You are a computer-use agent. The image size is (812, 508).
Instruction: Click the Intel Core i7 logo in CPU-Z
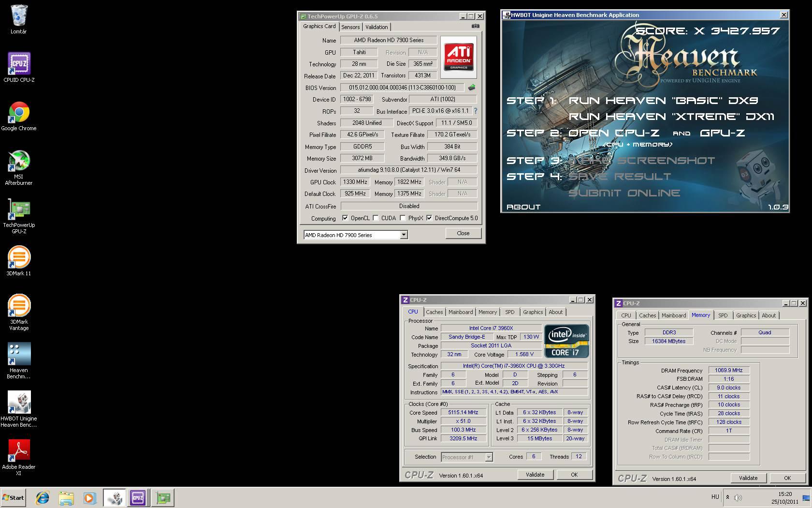click(566, 341)
